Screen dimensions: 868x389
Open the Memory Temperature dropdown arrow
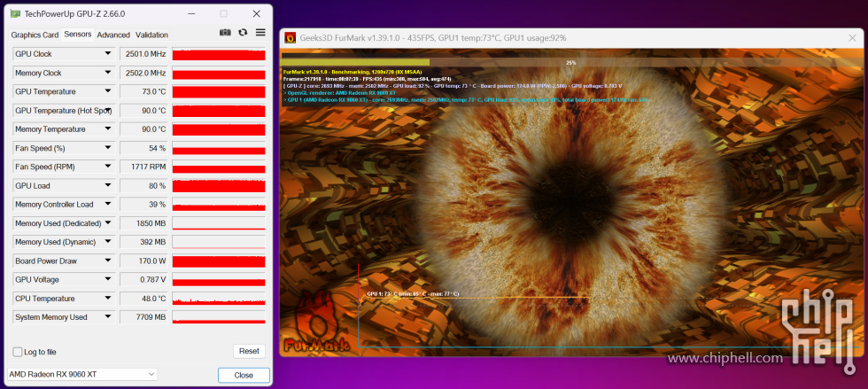pos(108,129)
